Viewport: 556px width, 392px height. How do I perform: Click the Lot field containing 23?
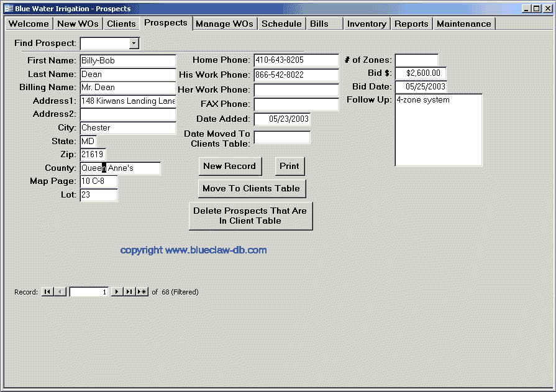click(99, 195)
